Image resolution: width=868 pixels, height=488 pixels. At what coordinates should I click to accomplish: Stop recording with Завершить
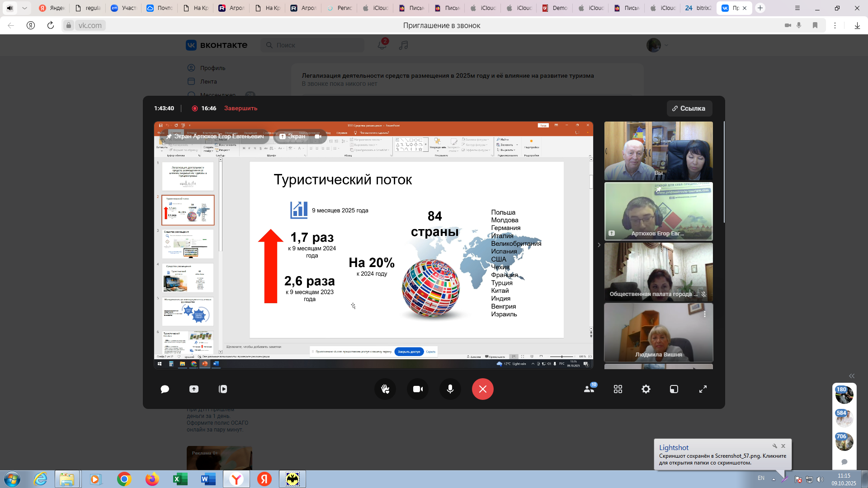(x=241, y=108)
